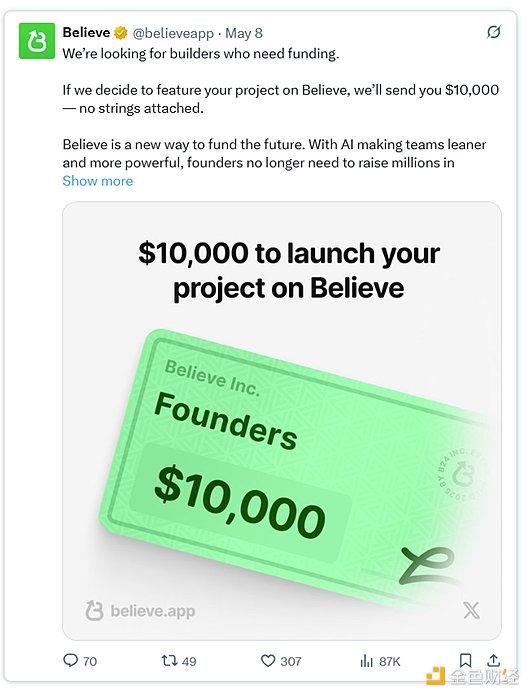The height and width of the screenshot is (696, 530).
Task: Bookmark this post
Action: click(x=465, y=660)
